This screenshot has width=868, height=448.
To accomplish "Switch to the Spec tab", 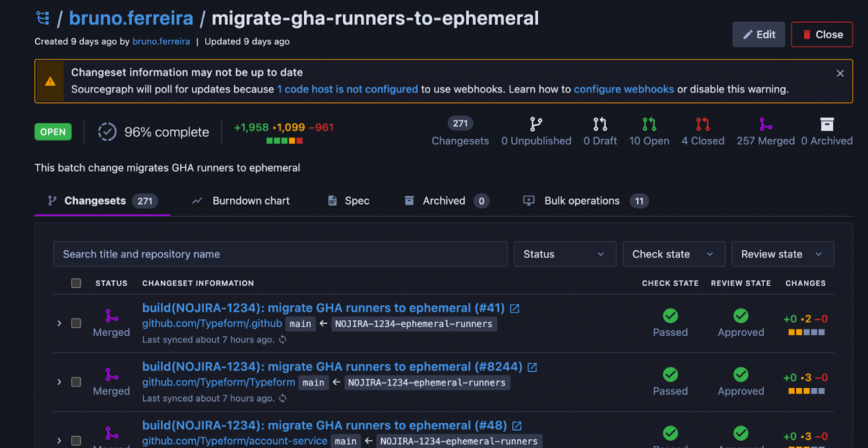I will (348, 201).
